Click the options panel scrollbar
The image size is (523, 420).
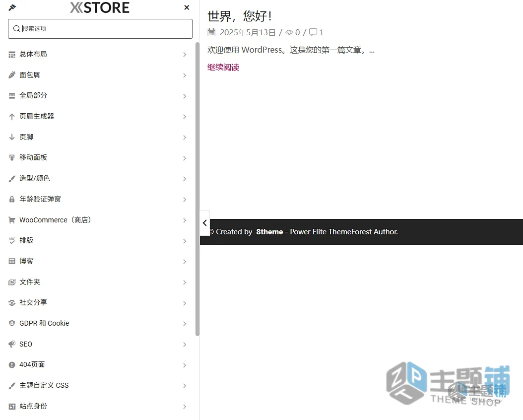pyautogui.click(x=197, y=189)
